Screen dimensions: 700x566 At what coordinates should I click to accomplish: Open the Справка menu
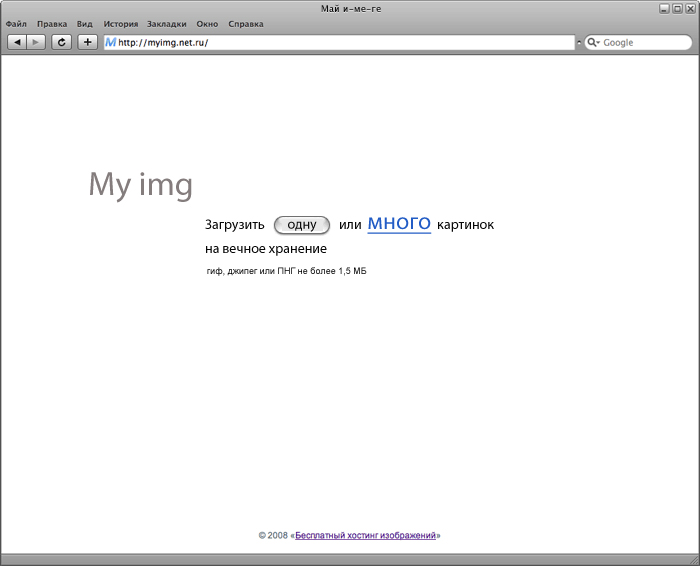[x=246, y=23]
